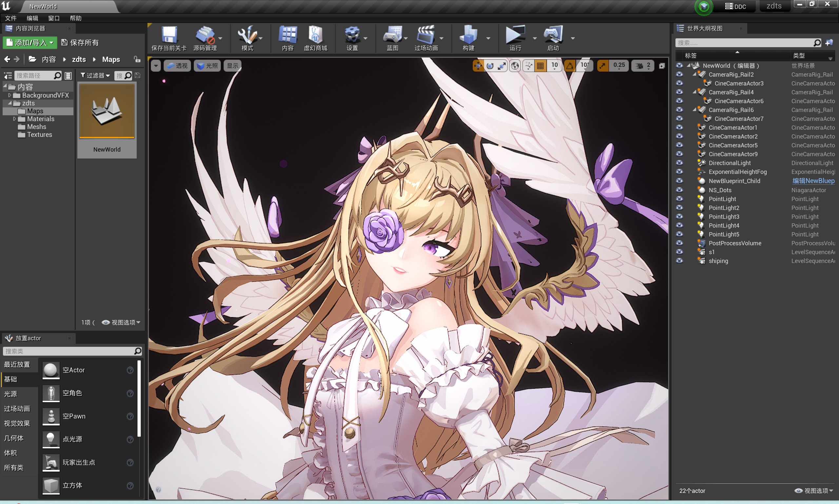Toggle surface snapping icon in viewport

[x=528, y=65]
